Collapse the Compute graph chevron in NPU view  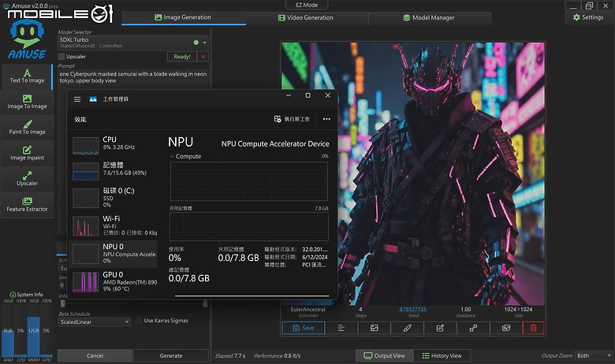[x=172, y=156]
